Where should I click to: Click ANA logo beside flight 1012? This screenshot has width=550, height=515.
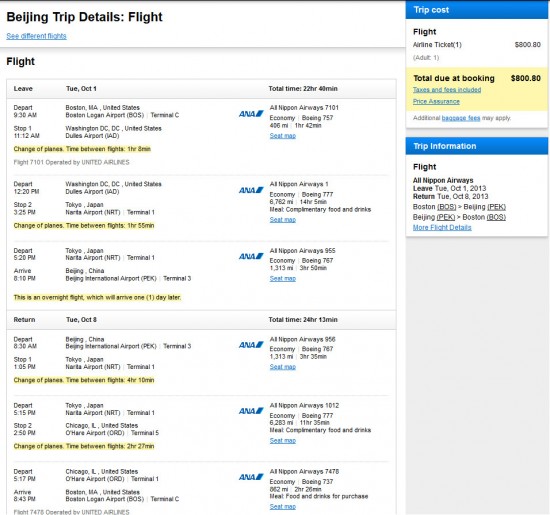point(251,411)
